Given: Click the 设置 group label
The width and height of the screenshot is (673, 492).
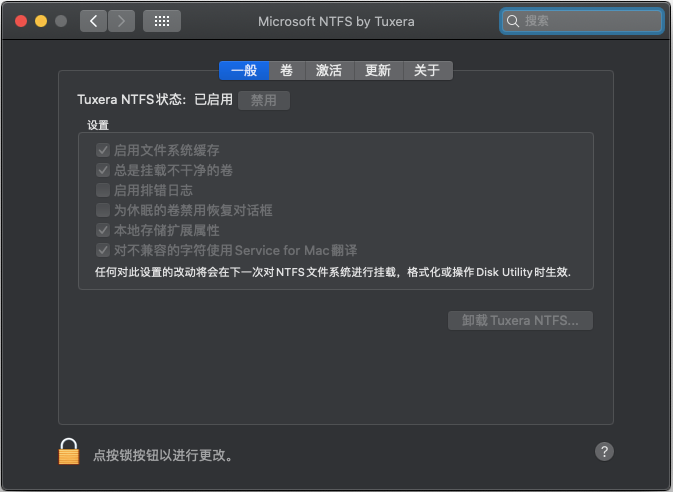Looking at the screenshot, I should [x=98, y=125].
